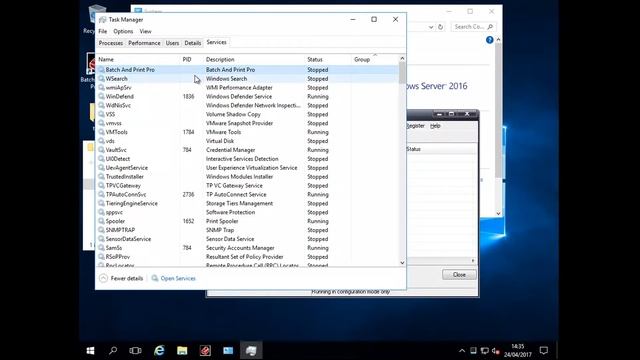Viewport: 640px width, 360px height.
Task: Click the volume icon in system tray
Action: (496, 351)
